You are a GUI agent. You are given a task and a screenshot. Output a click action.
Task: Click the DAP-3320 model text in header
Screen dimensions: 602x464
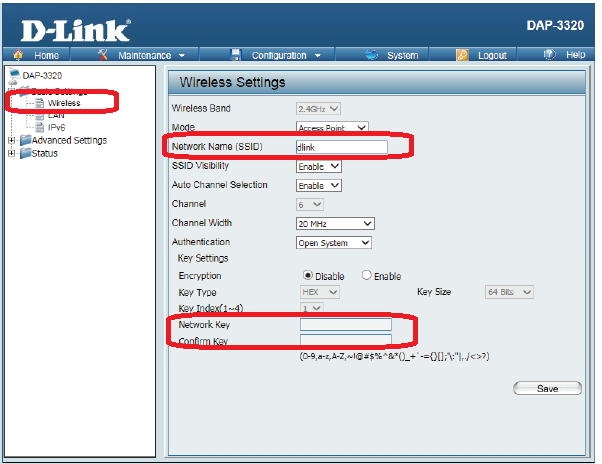coord(555,26)
